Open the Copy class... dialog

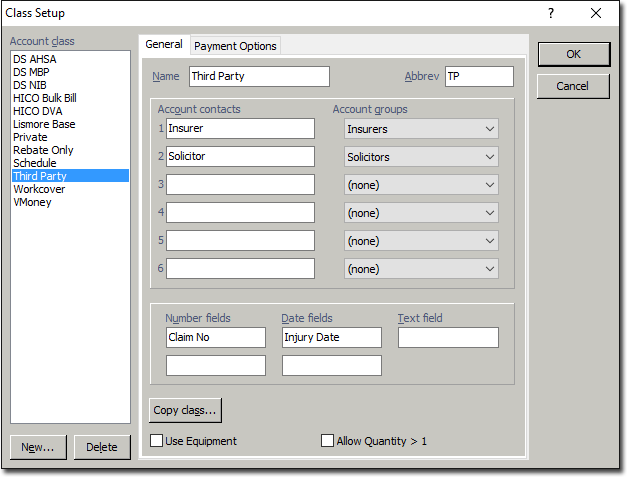185,410
